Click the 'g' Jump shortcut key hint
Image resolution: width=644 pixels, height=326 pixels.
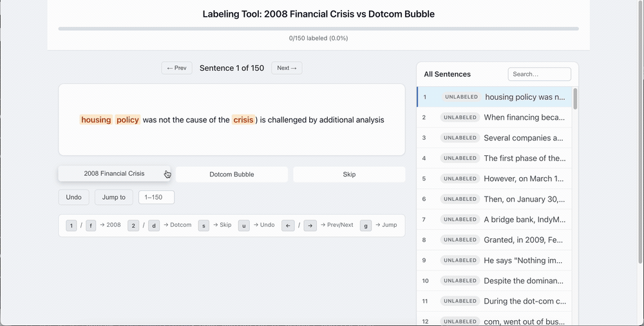[366, 225]
